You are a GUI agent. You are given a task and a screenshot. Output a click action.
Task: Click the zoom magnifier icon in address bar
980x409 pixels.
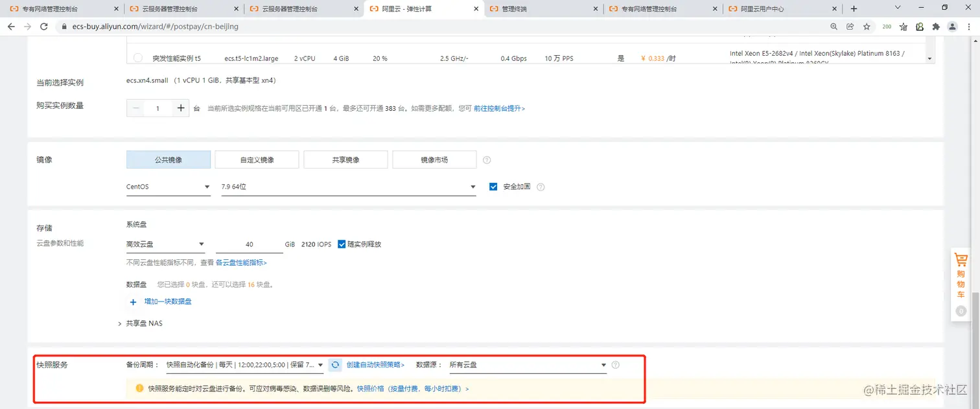click(834, 27)
